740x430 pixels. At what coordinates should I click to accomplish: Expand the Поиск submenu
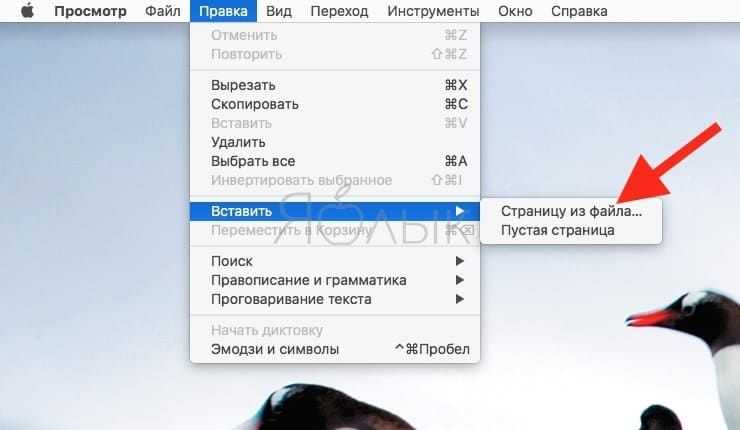pos(335,261)
